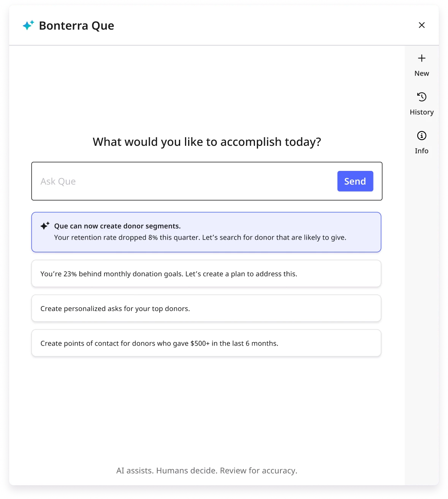The width and height of the screenshot is (448, 499).
Task: Click the sparkle icon beside Bonterra Que title
Action: coord(28,25)
